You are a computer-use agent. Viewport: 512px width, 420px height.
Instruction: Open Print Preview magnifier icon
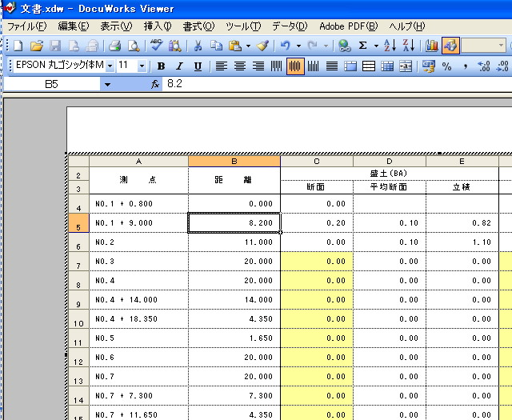pos(134,46)
